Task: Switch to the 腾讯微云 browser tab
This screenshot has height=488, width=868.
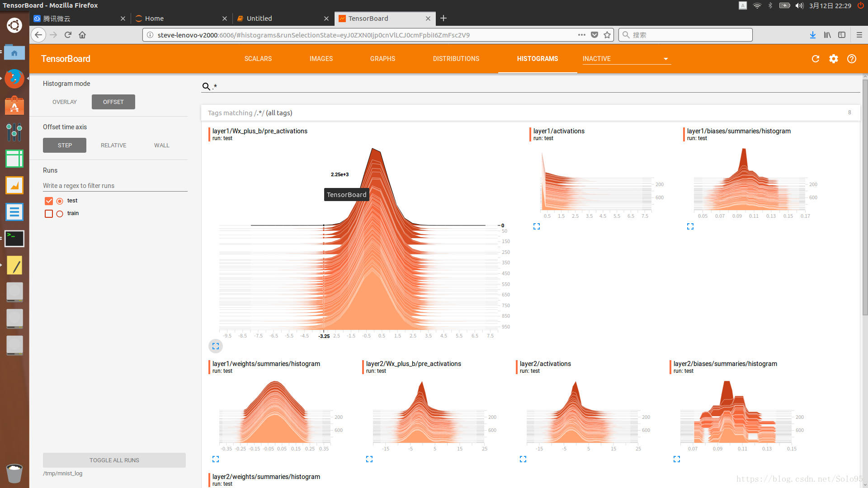Action: coord(80,19)
